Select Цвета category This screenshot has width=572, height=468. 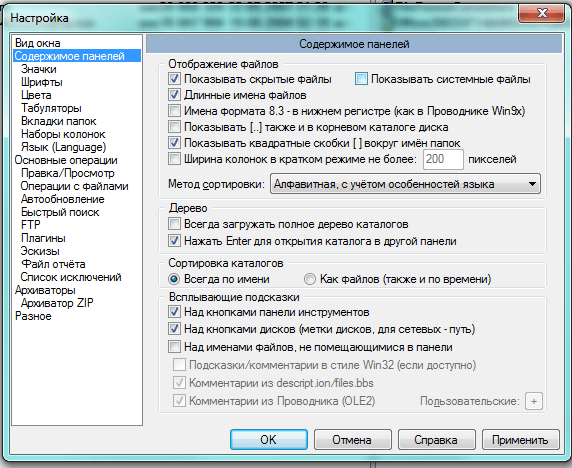tap(36, 95)
